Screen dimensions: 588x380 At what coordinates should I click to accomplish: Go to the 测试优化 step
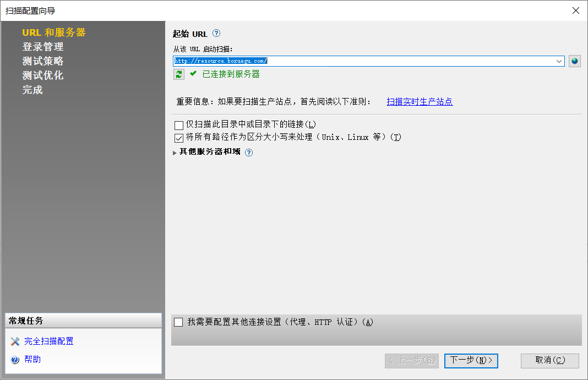coord(43,75)
